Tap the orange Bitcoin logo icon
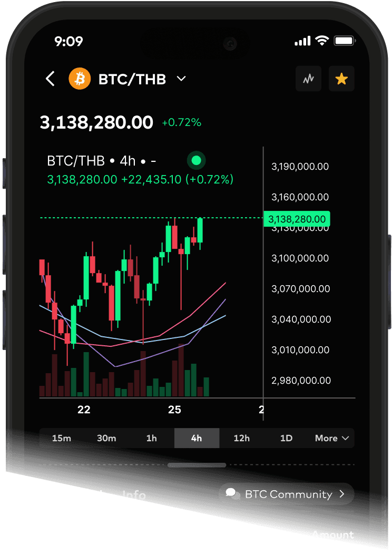392x554 pixels. 80,79
